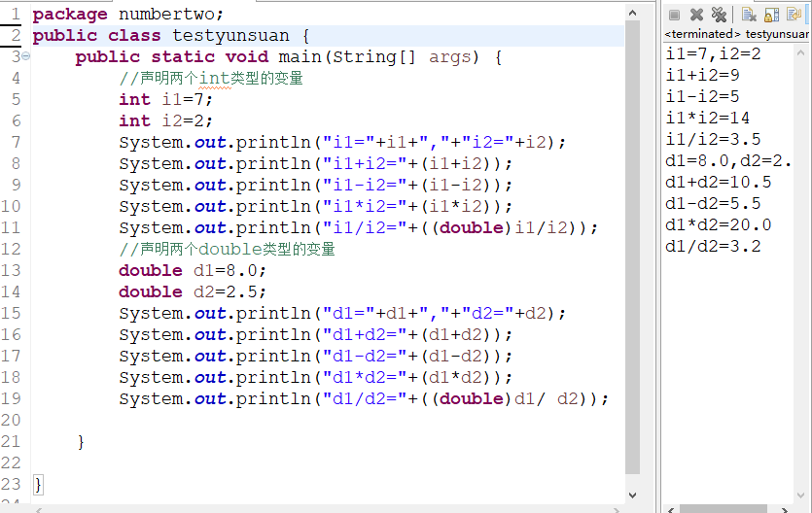Click println "i1+i2=" statement on line 8
Screen dimensions: 812x513
(x=316, y=163)
